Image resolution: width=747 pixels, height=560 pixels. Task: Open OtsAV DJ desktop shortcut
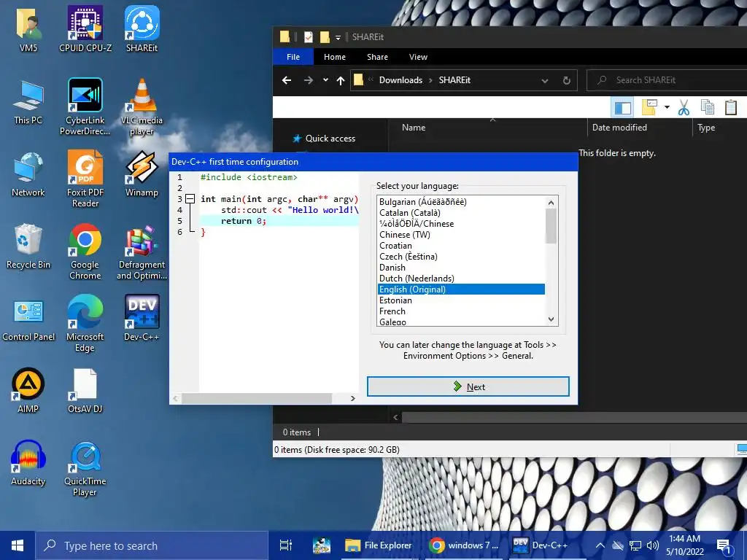click(85, 391)
